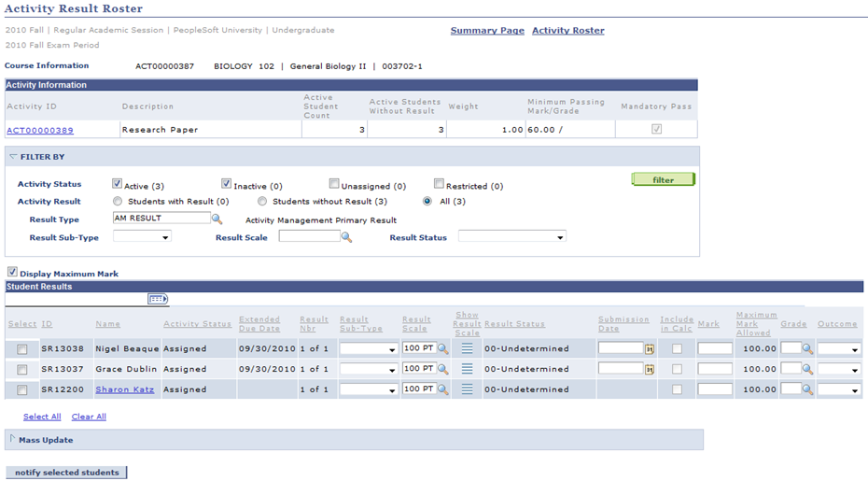Sort by Extended Due Date column header
Viewport: 868px width, 481px height.
coord(259,323)
